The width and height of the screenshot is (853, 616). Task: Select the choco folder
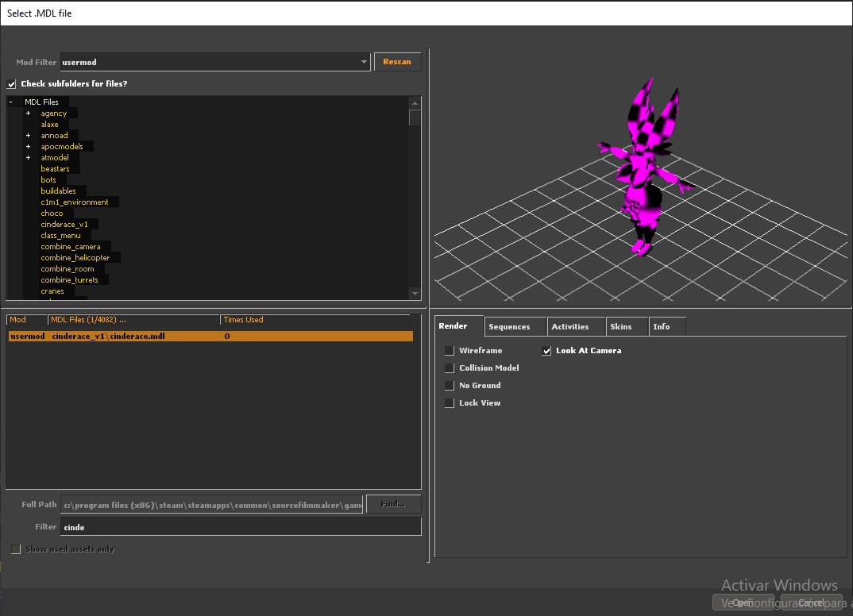pos(52,213)
